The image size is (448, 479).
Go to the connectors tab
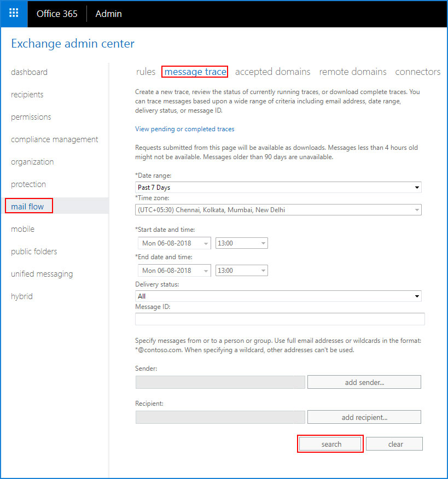(418, 72)
